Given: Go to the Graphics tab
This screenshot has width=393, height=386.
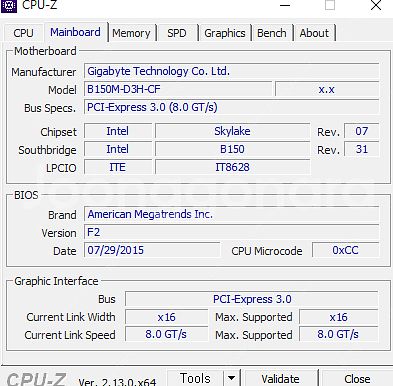Looking at the screenshot, I should pos(225,33).
